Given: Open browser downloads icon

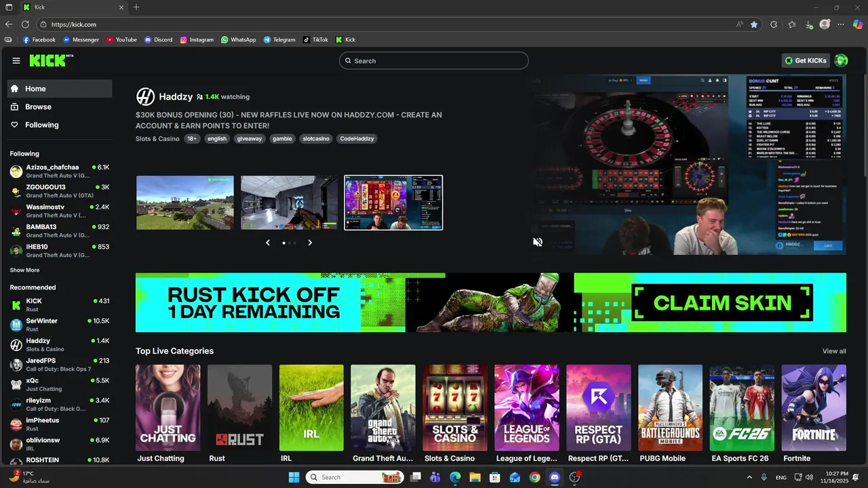Looking at the screenshot, I should pyautogui.click(x=809, y=24).
